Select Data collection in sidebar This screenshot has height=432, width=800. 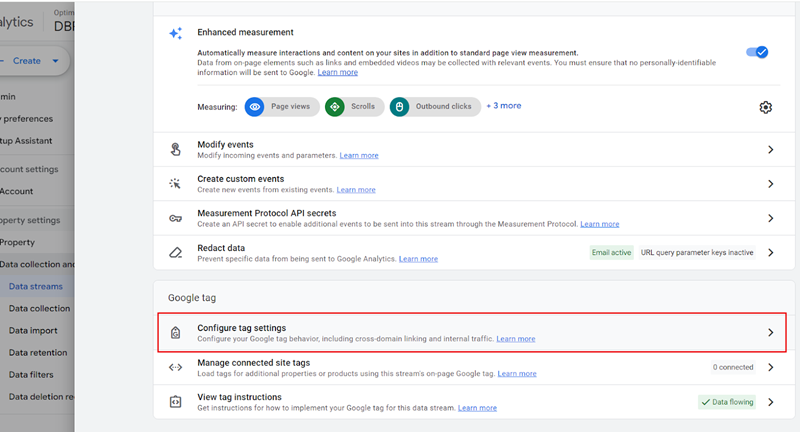point(39,309)
